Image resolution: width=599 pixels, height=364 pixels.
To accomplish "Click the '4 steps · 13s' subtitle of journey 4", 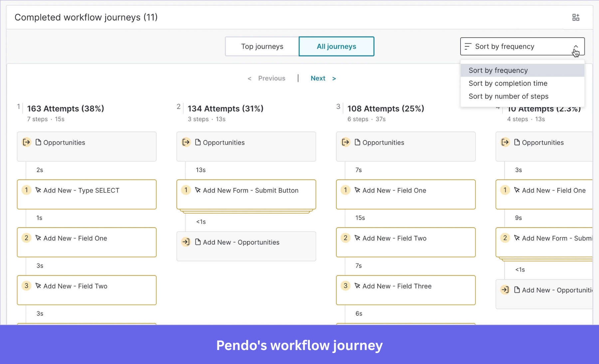I will pos(526,119).
